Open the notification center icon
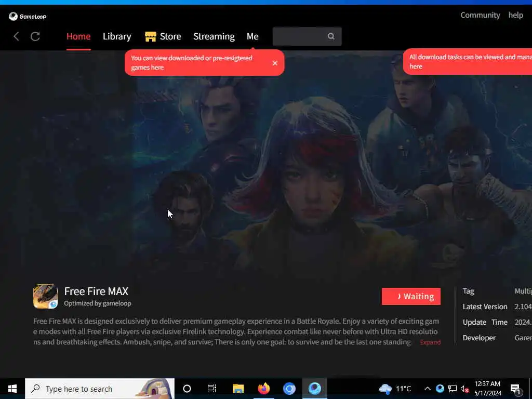Screen dimensions: 532x399 (x=515, y=389)
